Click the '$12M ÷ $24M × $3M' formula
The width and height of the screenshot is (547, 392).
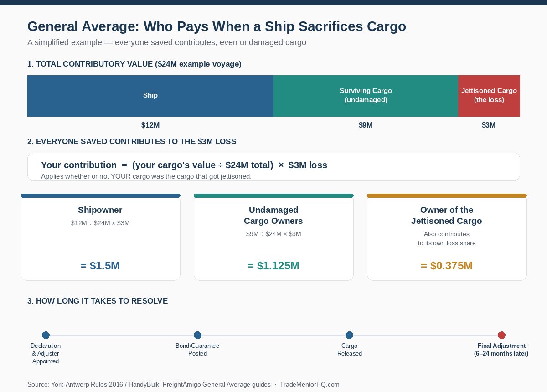[100, 223]
